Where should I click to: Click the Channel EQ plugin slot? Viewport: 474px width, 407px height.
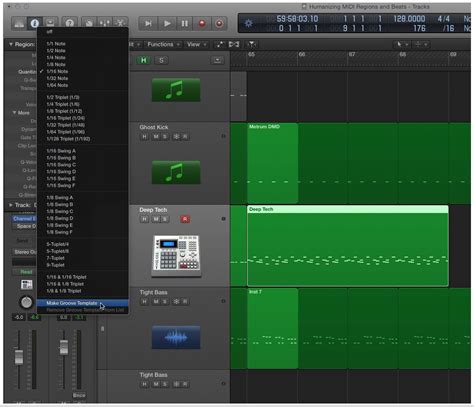24,219
